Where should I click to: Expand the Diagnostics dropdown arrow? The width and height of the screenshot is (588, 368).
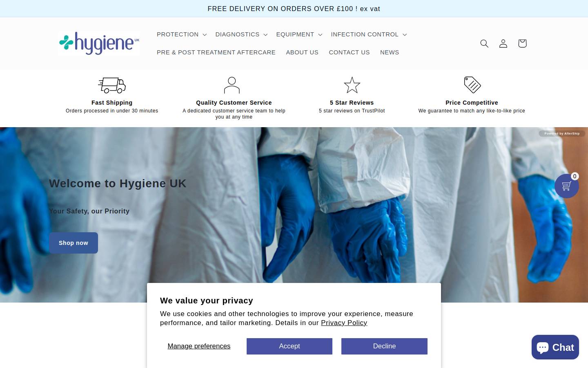coord(265,35)
